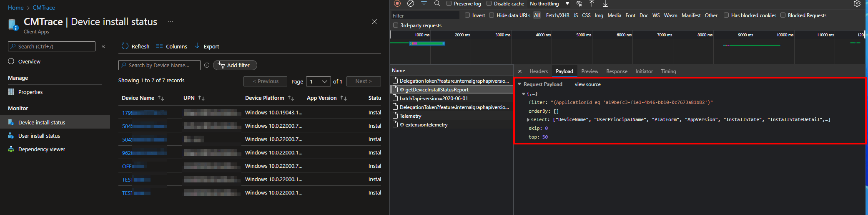Viewport: 868px width, 215px height.
Task: Tick Blocked Requests checkbox
Action: click(783, 15)
